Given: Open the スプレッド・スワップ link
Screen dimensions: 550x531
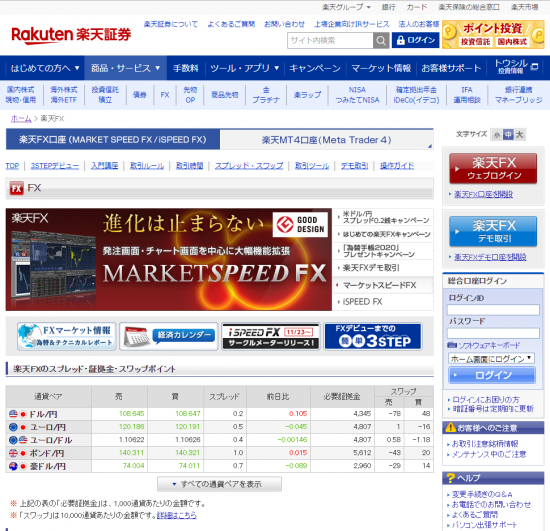Looking at the screenshot, I should click(x=249, y=166).
